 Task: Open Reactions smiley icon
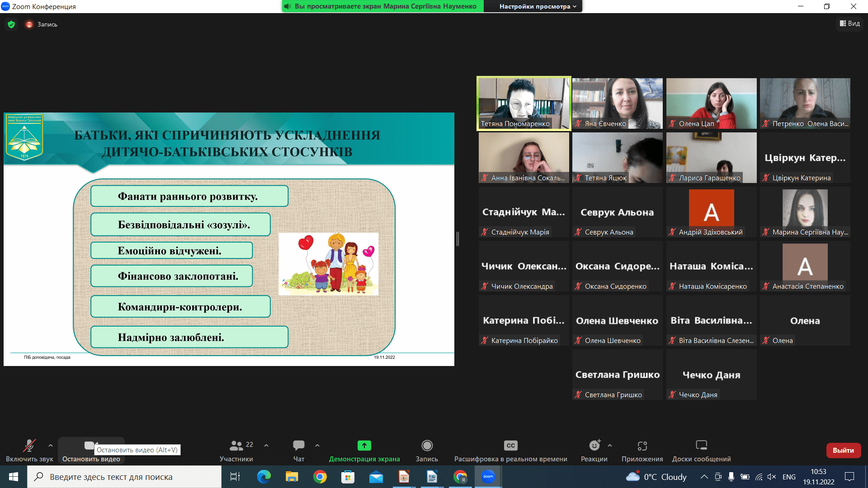click(594, 446)
